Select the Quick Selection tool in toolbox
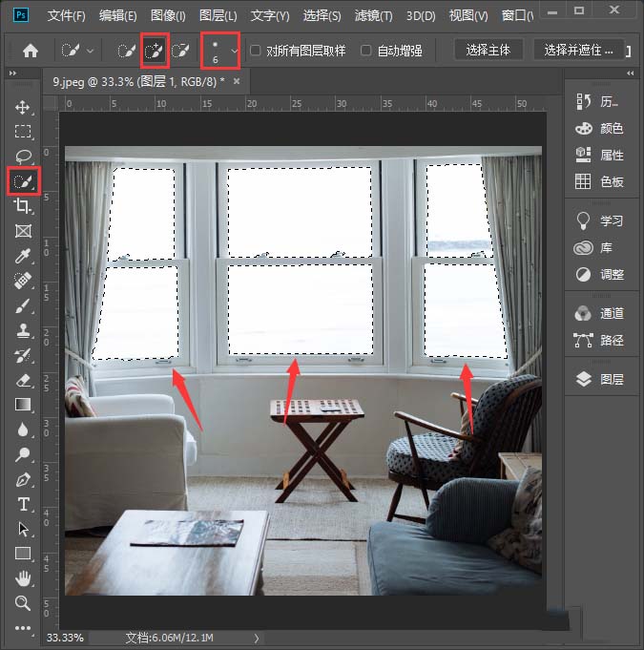644x650 pixels. [22, 181]
